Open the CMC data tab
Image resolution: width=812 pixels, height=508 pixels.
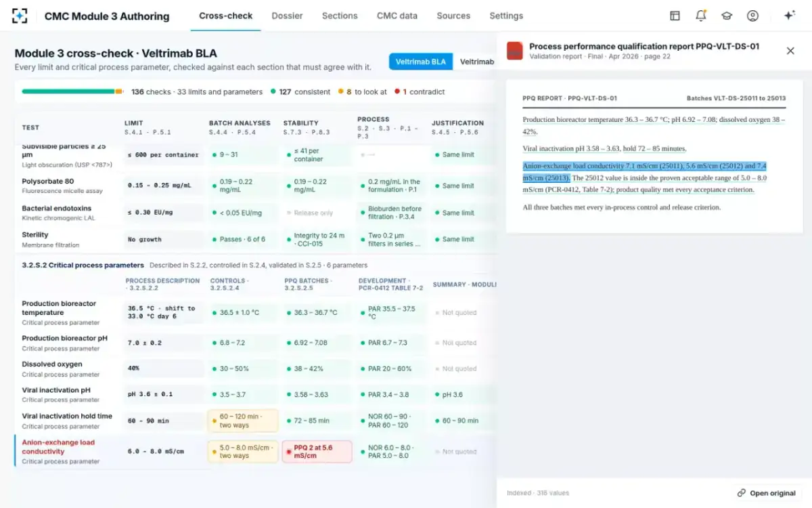tap(397, 16)
